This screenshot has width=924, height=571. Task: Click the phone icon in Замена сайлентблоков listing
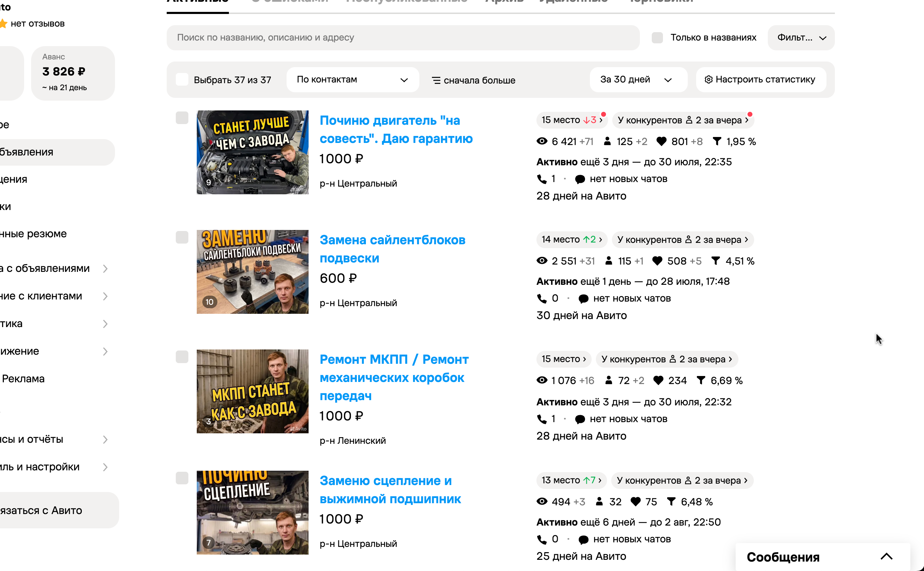(x=542, y=298)
